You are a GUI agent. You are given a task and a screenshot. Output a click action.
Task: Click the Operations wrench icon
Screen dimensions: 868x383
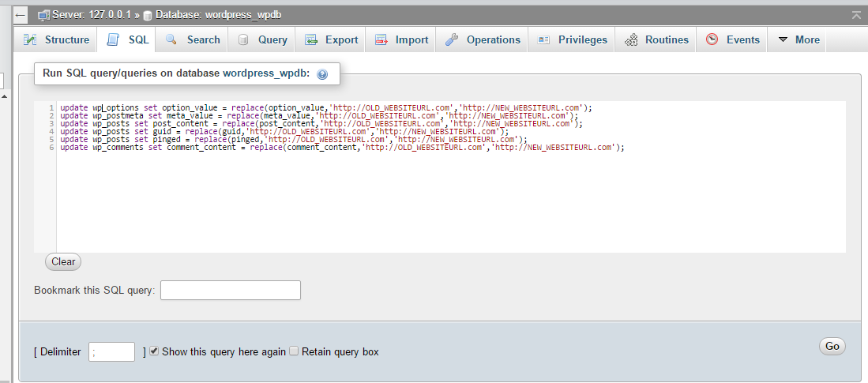(452, 39)
